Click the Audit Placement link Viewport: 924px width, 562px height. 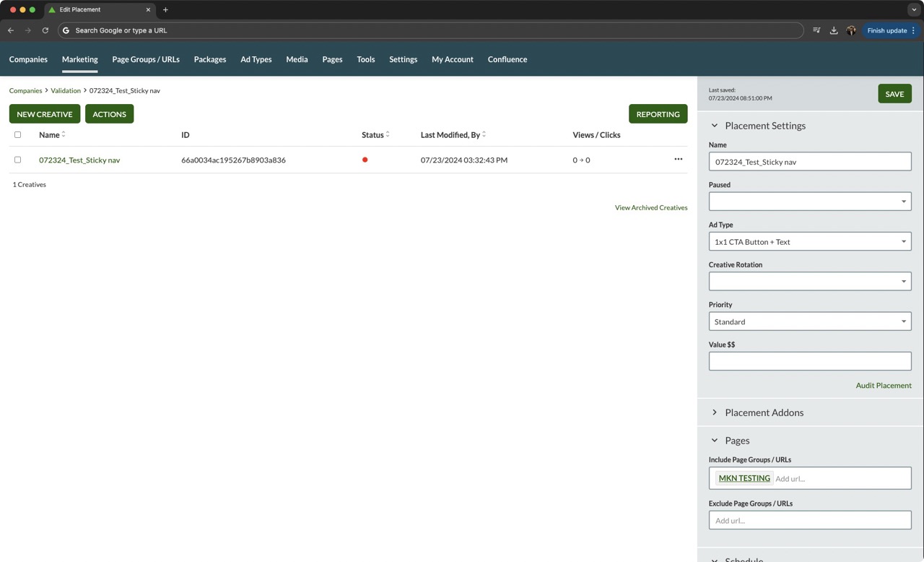[x=884, y=385]
